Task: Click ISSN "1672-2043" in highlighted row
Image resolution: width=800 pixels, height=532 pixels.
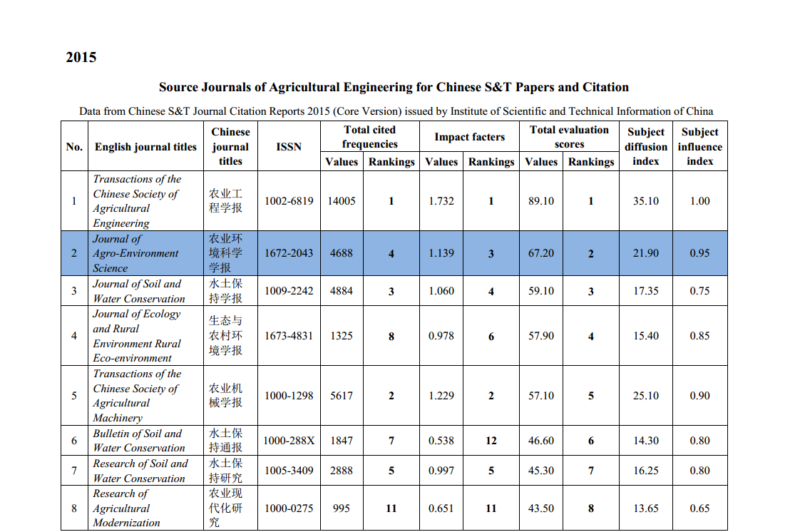Action: [289, 253]
